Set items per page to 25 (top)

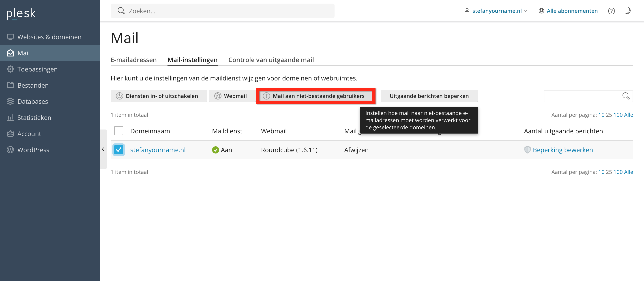609,115
